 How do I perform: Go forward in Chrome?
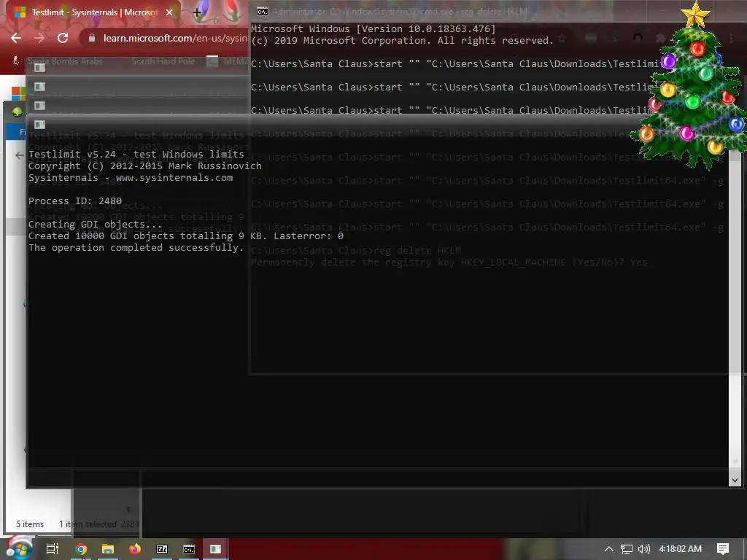[39, 38]
